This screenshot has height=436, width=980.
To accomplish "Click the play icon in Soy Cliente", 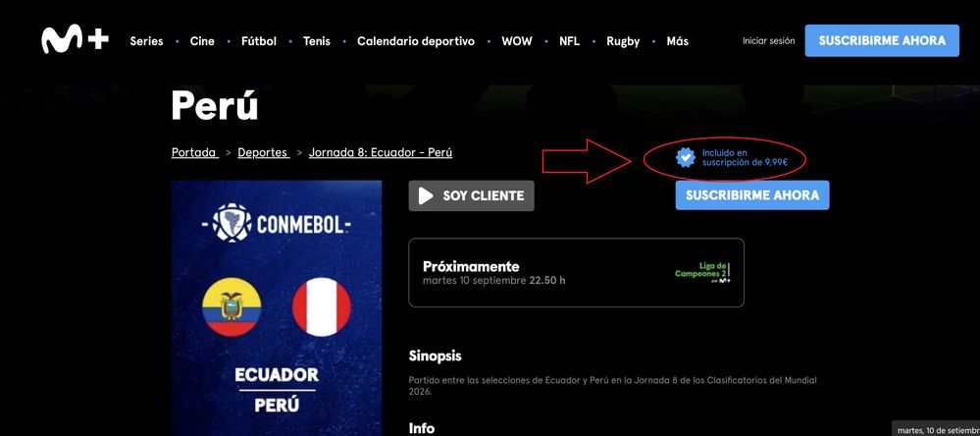I will pos(426,195).
